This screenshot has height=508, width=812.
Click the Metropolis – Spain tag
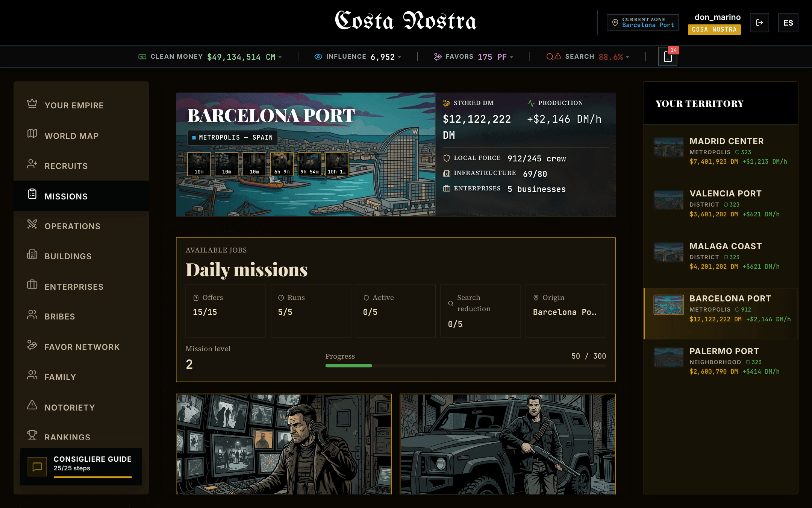pos(233,137)
